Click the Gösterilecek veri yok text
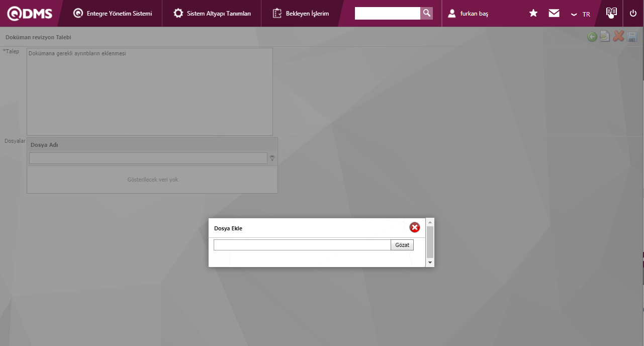The image size is (644, 346). click(153, 180)
